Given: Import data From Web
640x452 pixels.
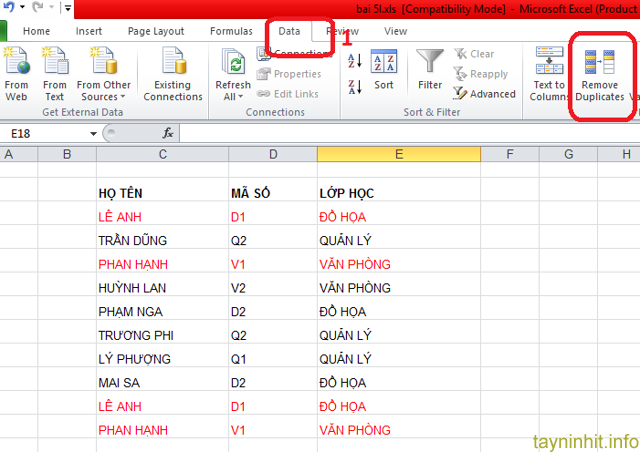Looking at the screenshot, I should click(17, 74).
